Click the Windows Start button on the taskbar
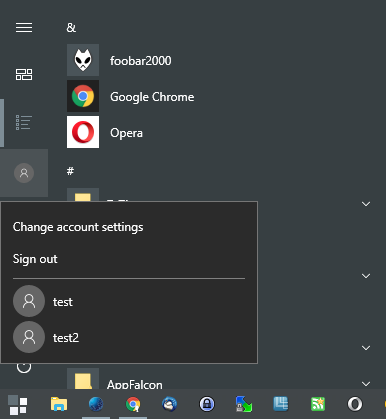Screen dimensions: 386x419 pos(18,404)
